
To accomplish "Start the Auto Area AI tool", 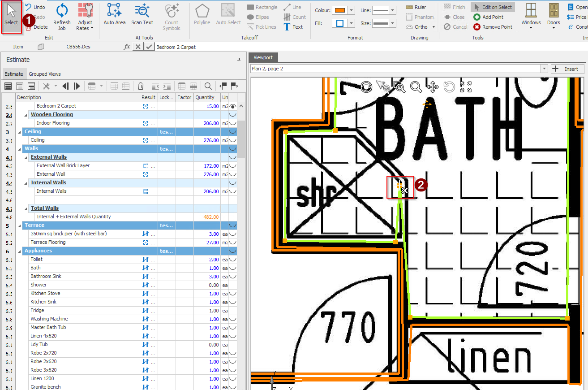I will (x=115, y=15).
